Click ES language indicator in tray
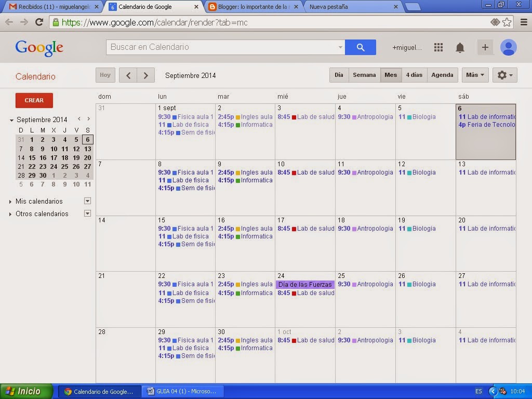Screen dimensions: 532x399 [x=478, y=391]
